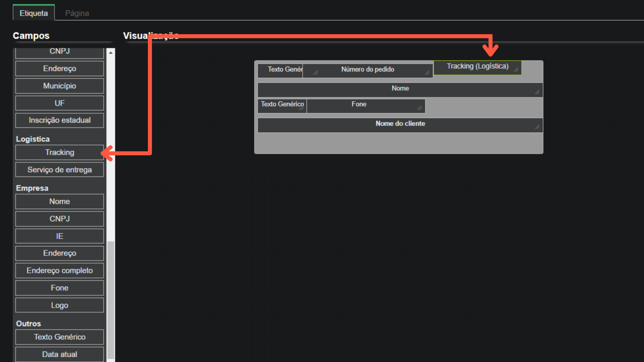This screenshot has width=644, height=362.
Task: Select the Logo field under Empresa
Action: [x=59, y=305]
